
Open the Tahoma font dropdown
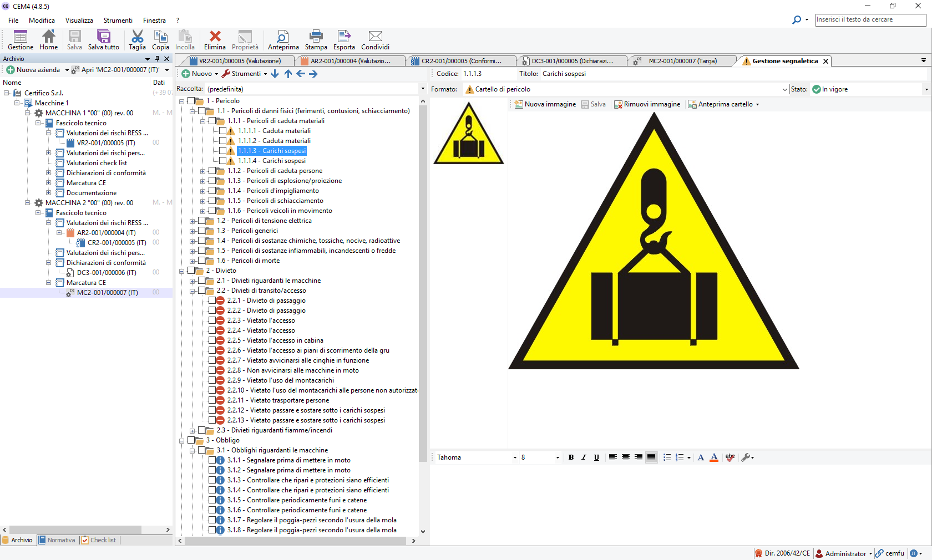pos(515,457)
